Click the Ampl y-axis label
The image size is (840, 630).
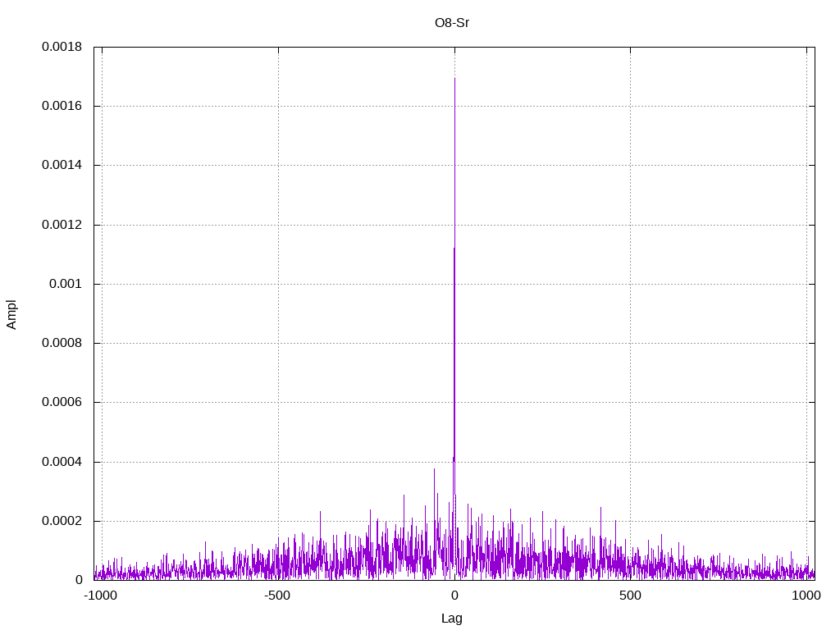(11, 314)
